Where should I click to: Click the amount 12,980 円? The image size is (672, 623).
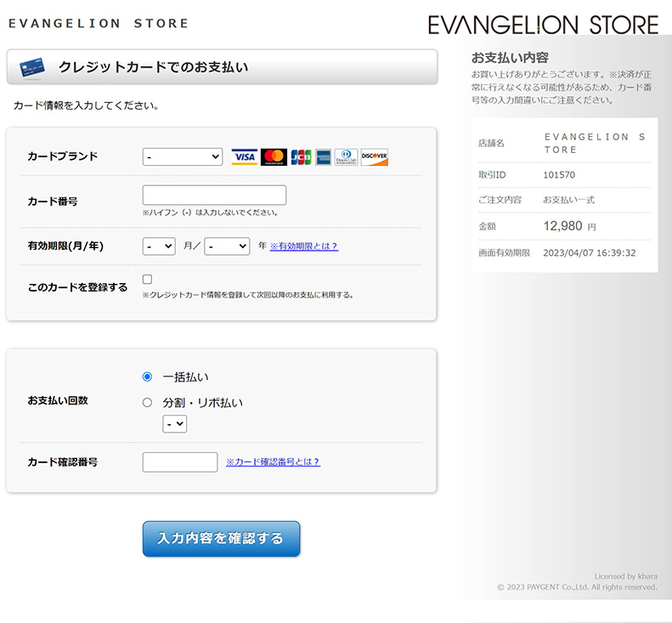[x=569, y=226]
